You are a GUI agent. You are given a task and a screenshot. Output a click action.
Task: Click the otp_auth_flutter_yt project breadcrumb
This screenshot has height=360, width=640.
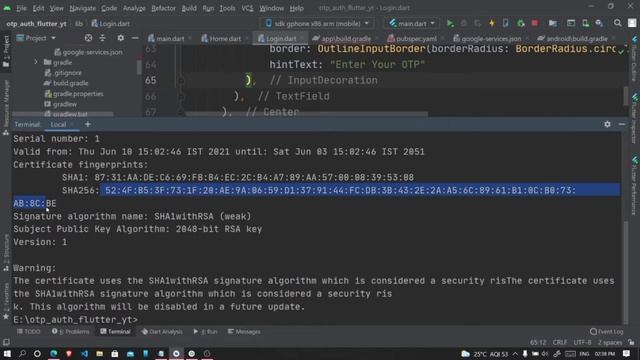point(36,24)
